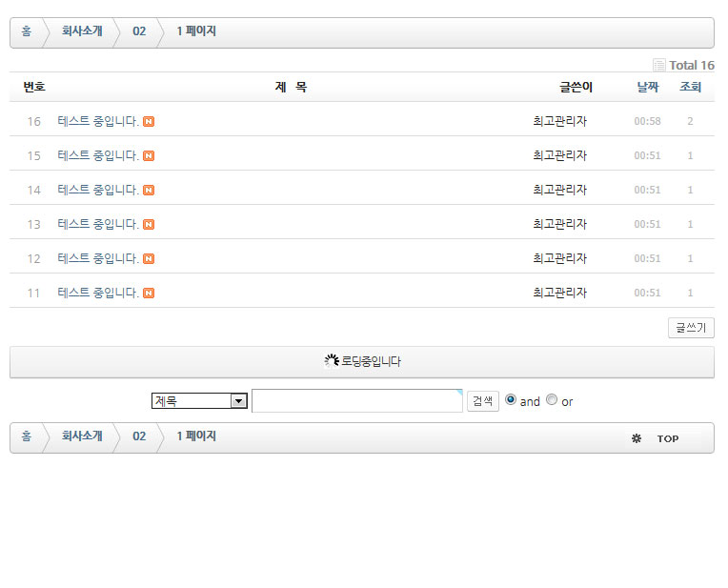
Task: Open 02 in the bottom breadcrumb
Action: pyautogui.click(x=139, y=436)
